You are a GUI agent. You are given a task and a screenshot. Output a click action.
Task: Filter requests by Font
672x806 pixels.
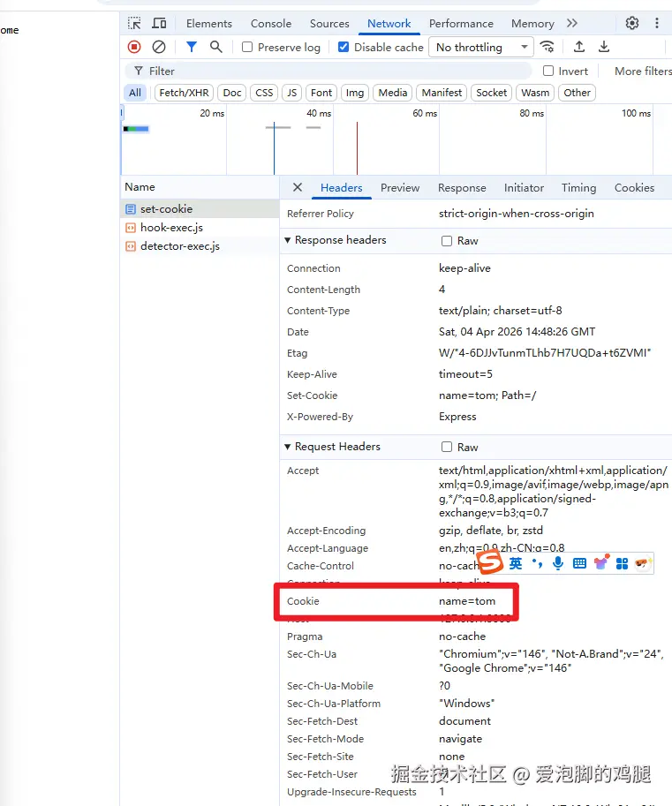(321, 93)
